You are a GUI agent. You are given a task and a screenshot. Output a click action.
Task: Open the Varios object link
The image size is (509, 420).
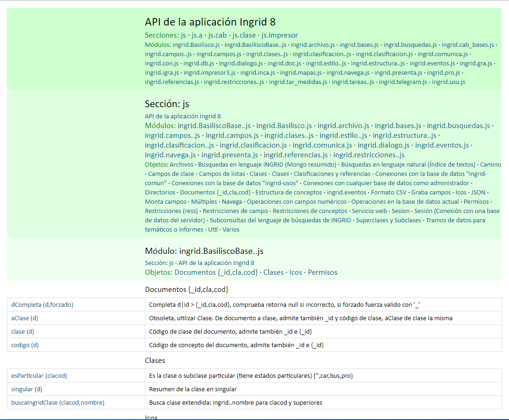[x=231, y=229]
